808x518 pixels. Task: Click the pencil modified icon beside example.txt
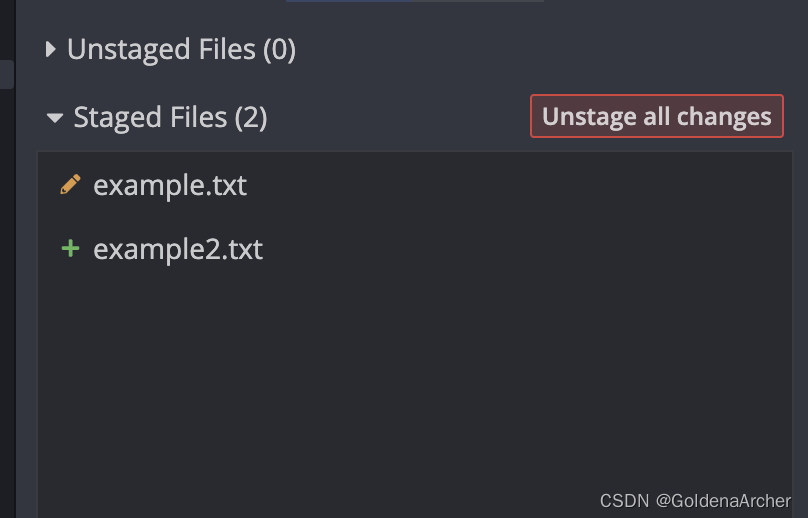(x=70, y=185)
